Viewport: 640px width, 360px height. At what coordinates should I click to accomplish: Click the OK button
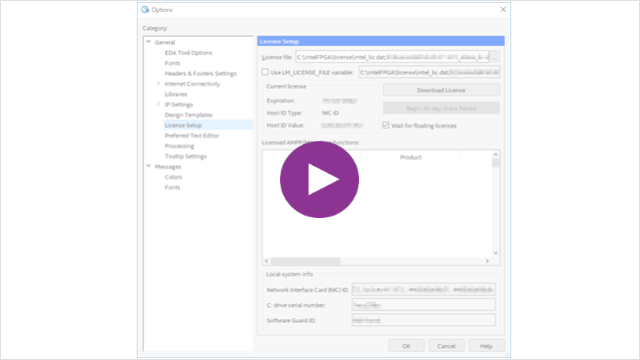point(406,346)
